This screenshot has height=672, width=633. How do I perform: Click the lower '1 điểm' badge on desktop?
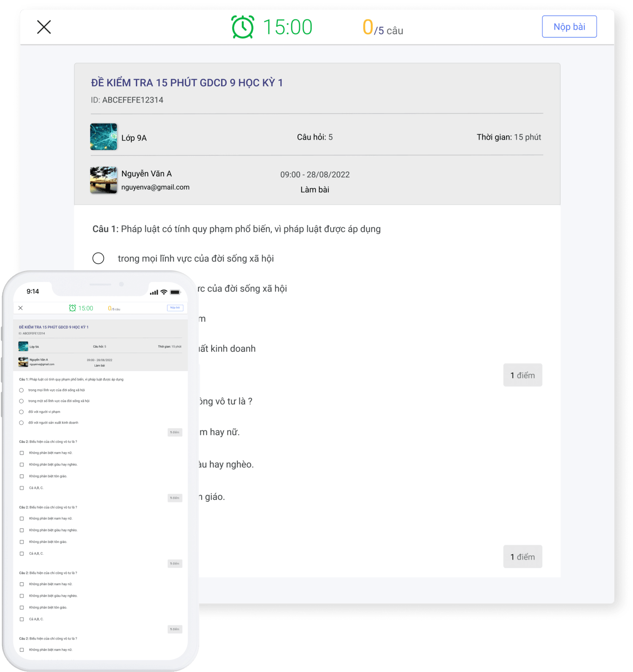522,557
